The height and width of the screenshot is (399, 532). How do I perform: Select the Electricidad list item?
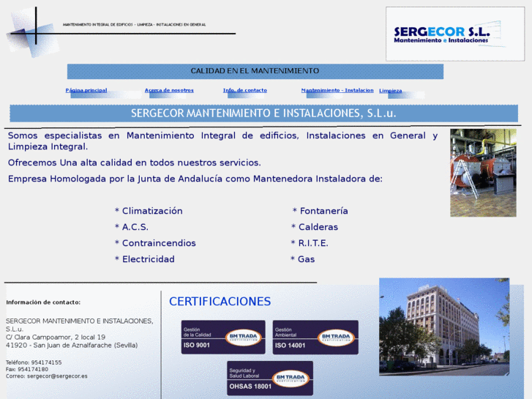[x=145, y=259]
